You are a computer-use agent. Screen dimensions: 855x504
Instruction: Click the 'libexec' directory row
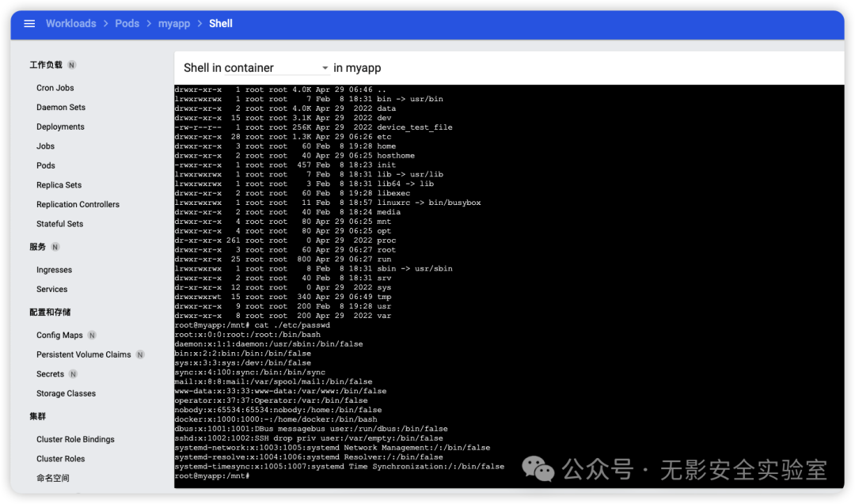click(292, 193)
